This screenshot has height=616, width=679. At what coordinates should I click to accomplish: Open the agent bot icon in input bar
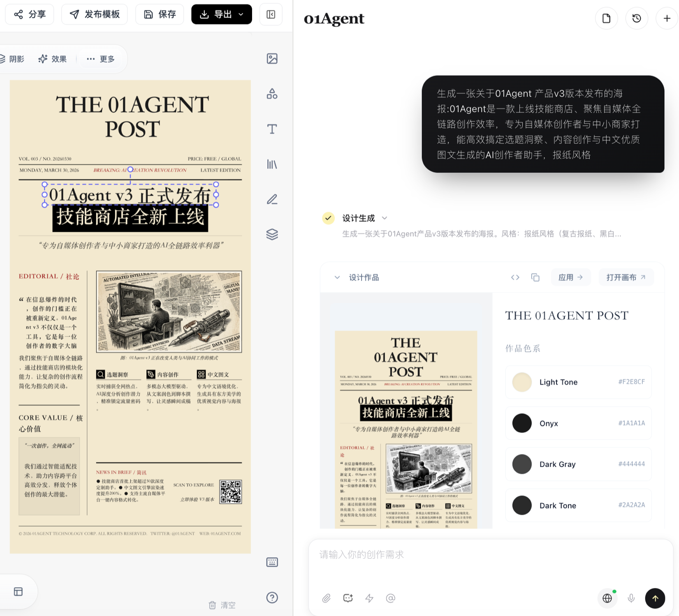(x=348, y=598)
